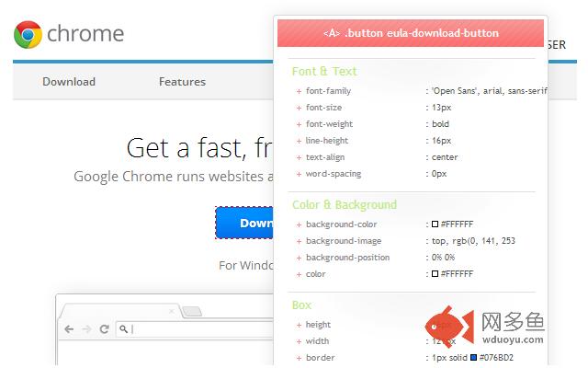588x368 pixels.
Task: Click the plus beside font-family
Action: (299, 91)
